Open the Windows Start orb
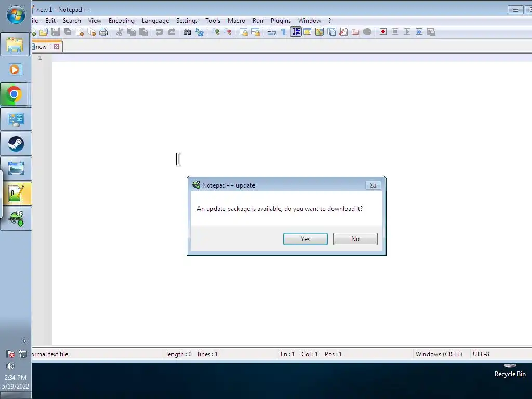This screenshot has width=532, height=399. coord(16,15)
